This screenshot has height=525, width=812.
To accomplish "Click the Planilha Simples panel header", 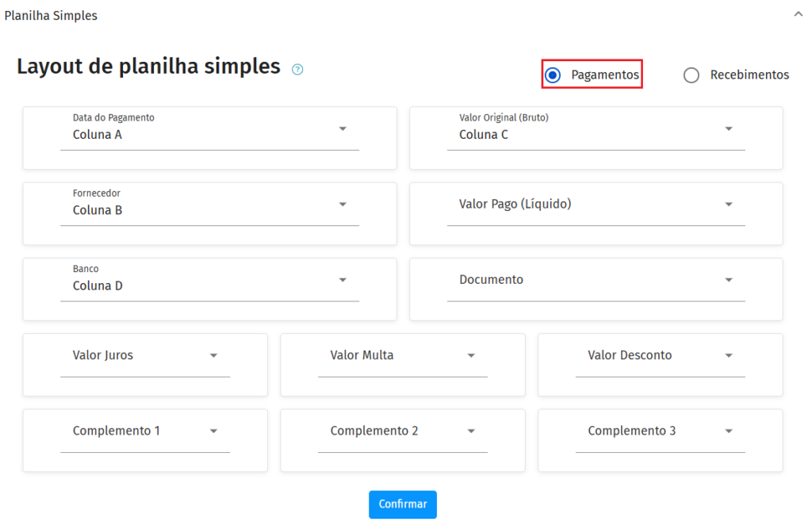I will point(51,15).
